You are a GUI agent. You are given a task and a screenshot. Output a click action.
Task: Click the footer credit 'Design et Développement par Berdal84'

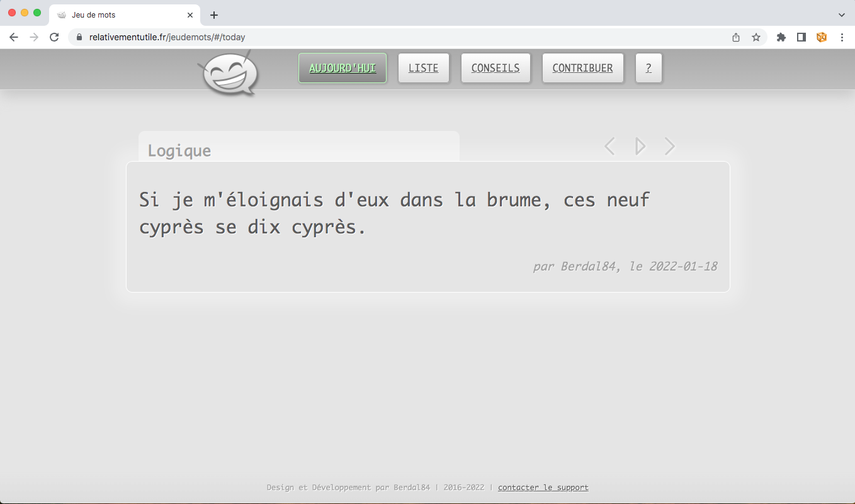pos(348,487)
